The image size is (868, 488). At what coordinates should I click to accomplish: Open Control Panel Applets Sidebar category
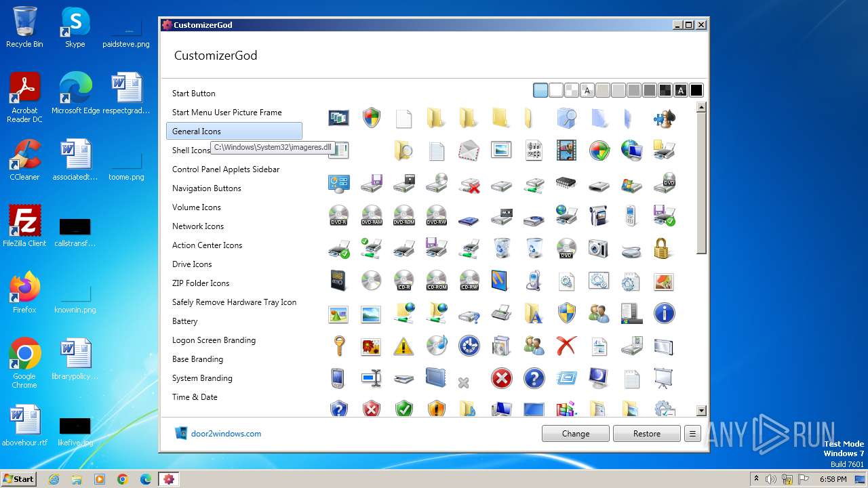(x=226, y=169)
